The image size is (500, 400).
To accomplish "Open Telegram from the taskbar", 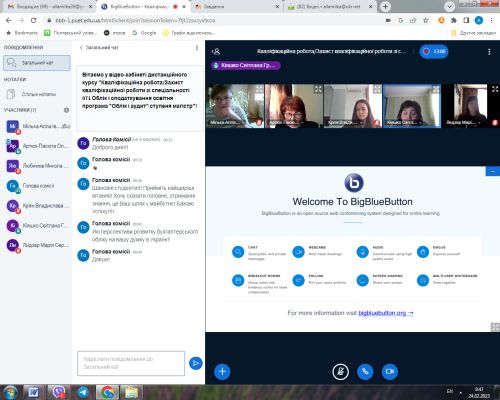I will (83, 392).
